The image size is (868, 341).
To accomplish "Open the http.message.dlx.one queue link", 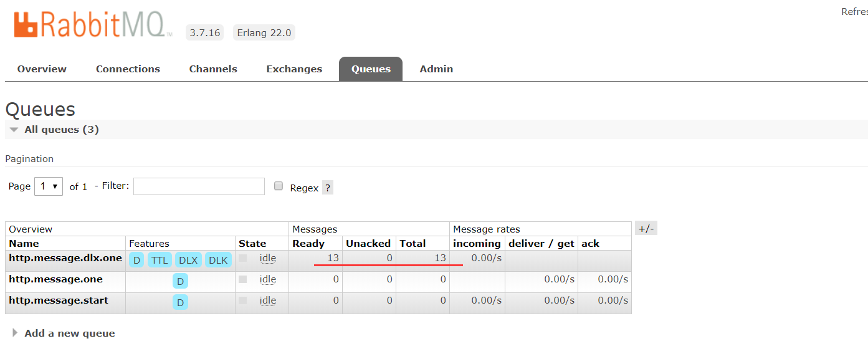I will pos(65,257).
